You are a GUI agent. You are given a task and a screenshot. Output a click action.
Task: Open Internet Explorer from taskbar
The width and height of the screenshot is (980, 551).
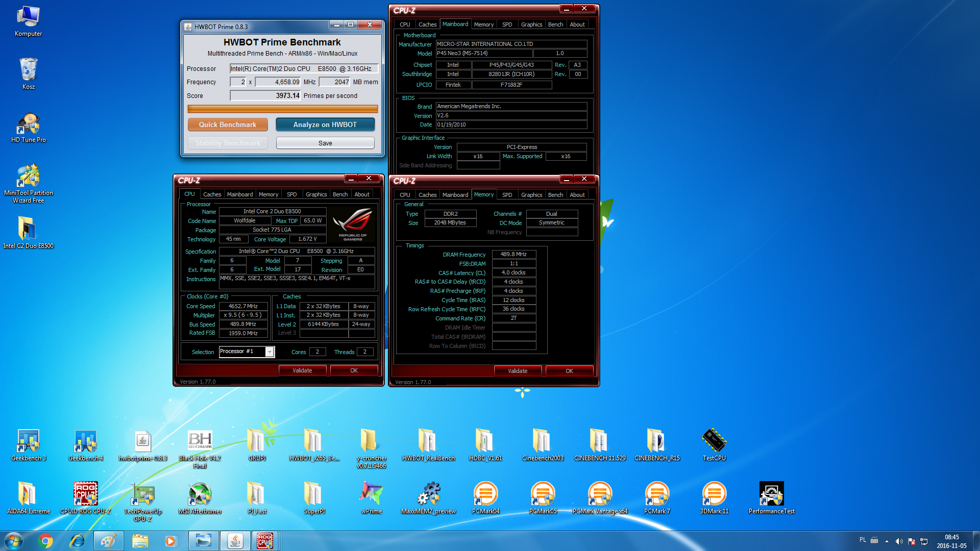77,541
